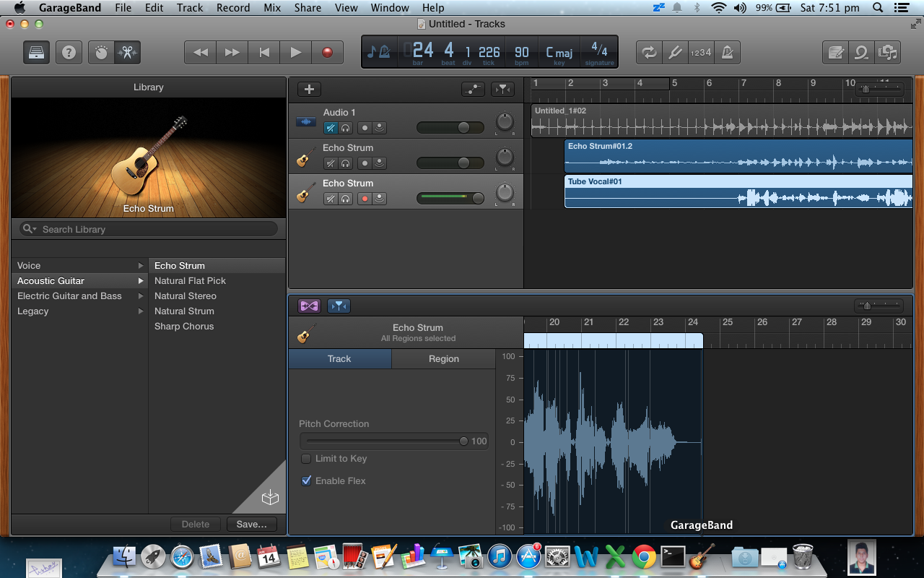Open the Record menu
This screenshot has height=578, width=924.
coord(233,8)
